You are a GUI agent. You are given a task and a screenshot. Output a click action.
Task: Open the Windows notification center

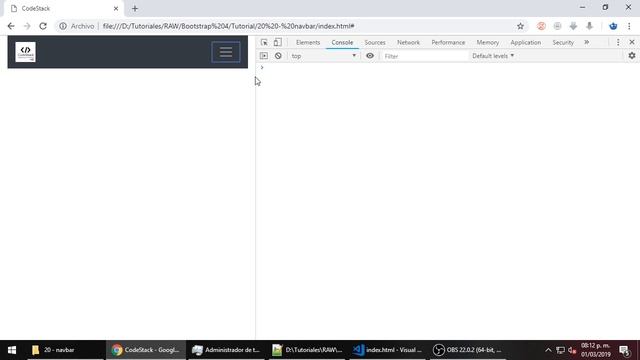pyautogui.click(x=624, y=350)
